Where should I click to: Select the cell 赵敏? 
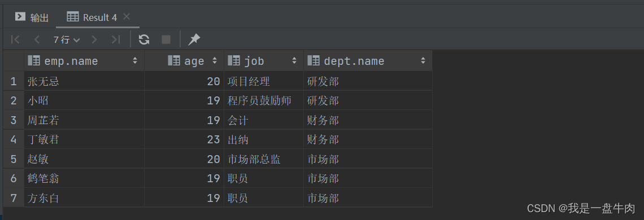[84, 159]
